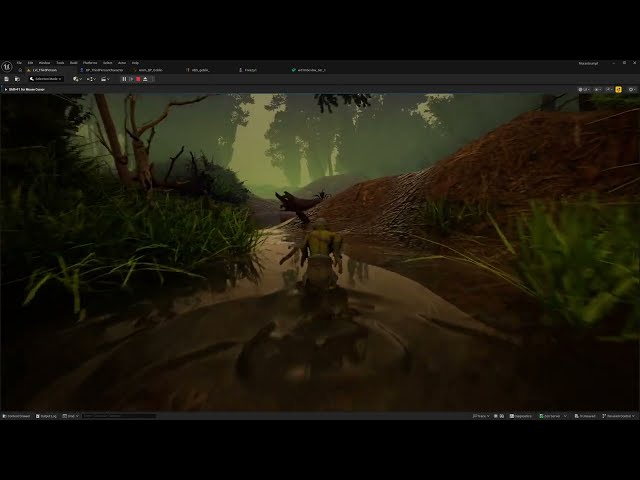Open the asset tab with green check icon
The height and width of the screenshot is (480, 640).
311,70
